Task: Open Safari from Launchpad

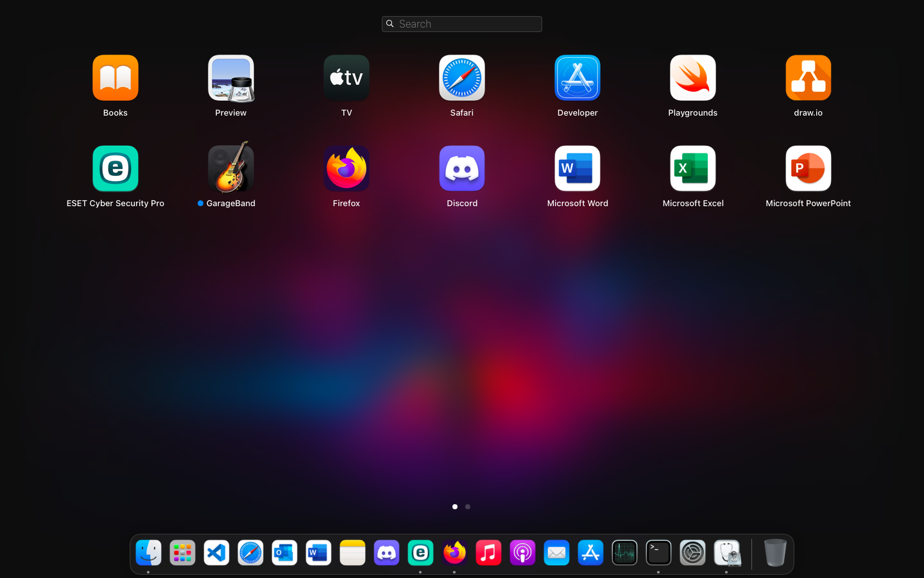Action: click(x=461, y=78)
